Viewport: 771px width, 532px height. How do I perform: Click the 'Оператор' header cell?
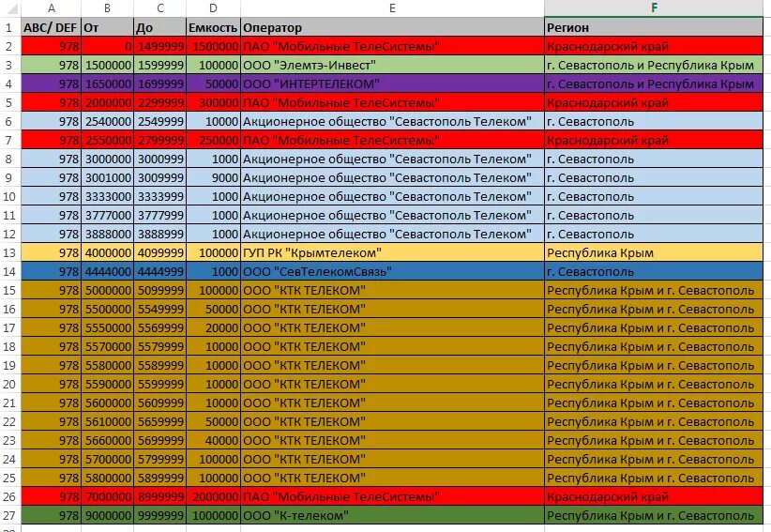point(392,27)
